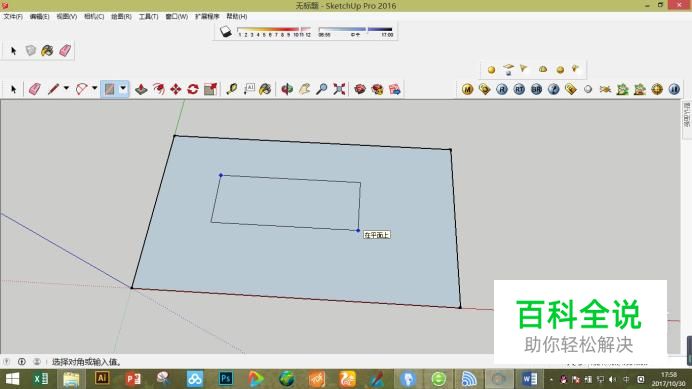
Task: Select the Push/Pull tool
Action: [141, 89]
